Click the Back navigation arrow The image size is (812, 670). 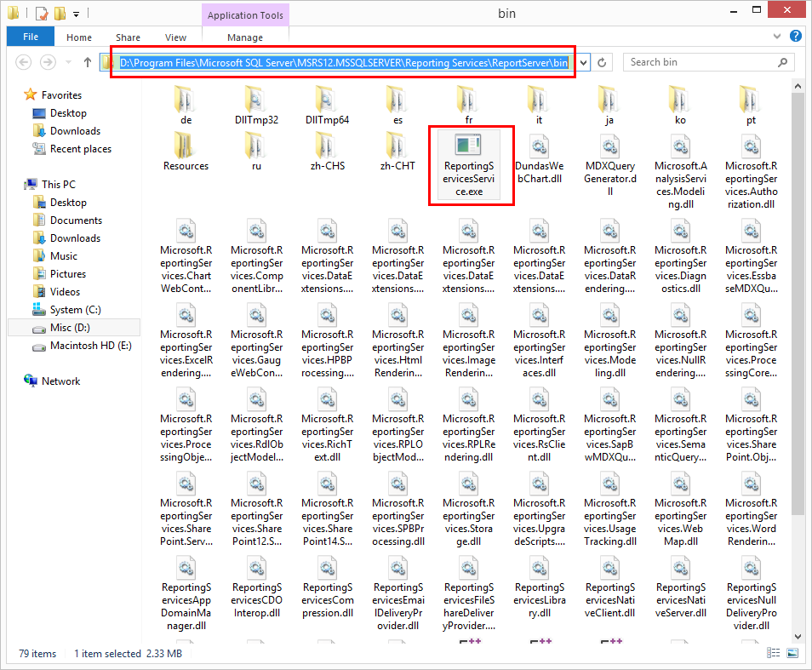coord(23,63)
